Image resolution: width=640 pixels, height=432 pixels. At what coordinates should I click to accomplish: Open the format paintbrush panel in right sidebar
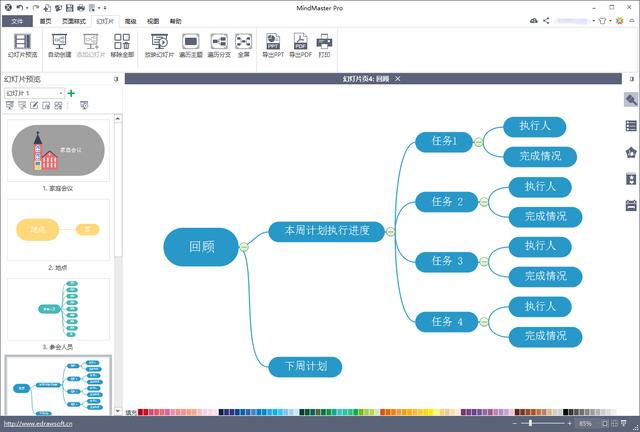point(631,100)
